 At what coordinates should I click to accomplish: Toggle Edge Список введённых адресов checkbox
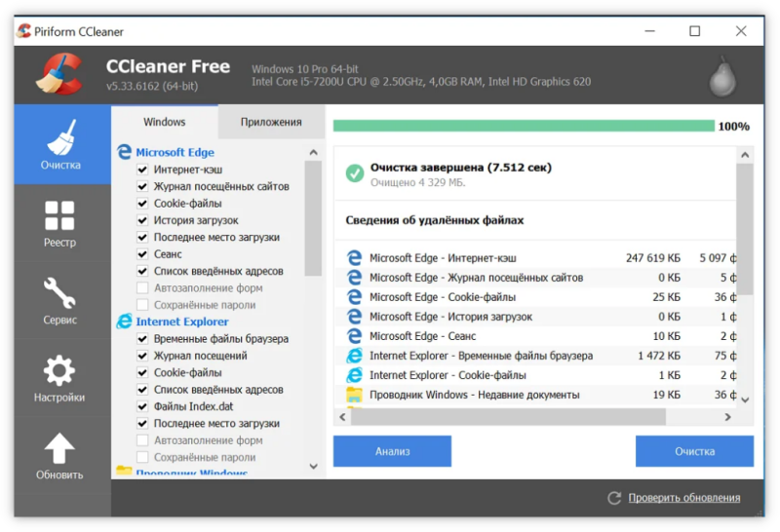(142, 271)
